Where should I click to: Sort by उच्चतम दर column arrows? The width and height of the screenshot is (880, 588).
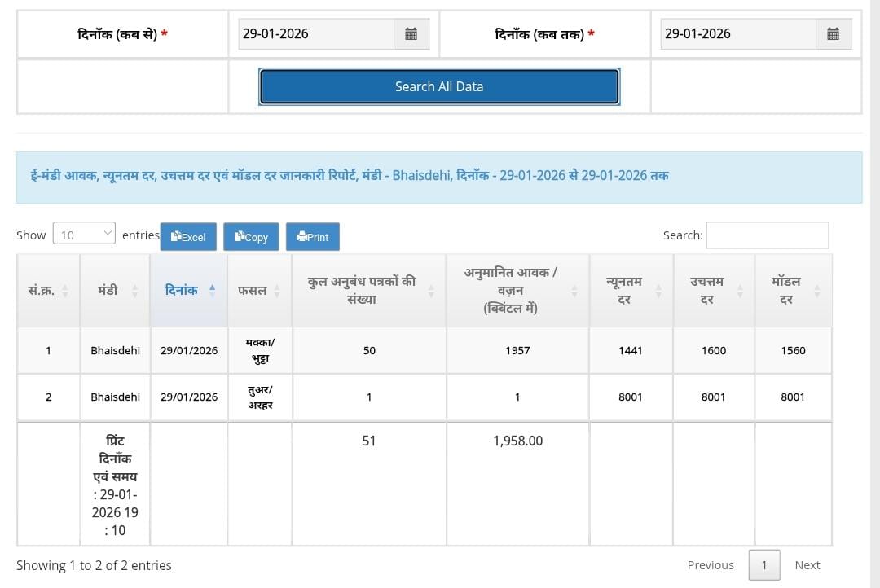point(740,291)
